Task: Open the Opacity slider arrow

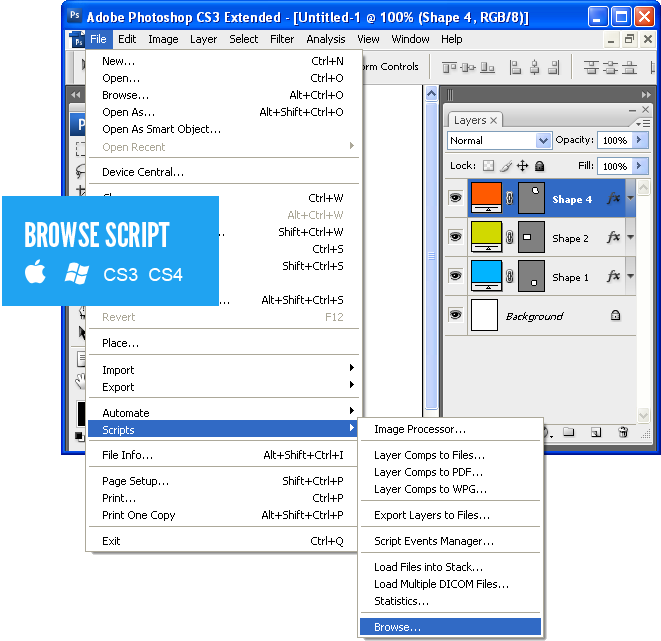Action: (640, 140)
